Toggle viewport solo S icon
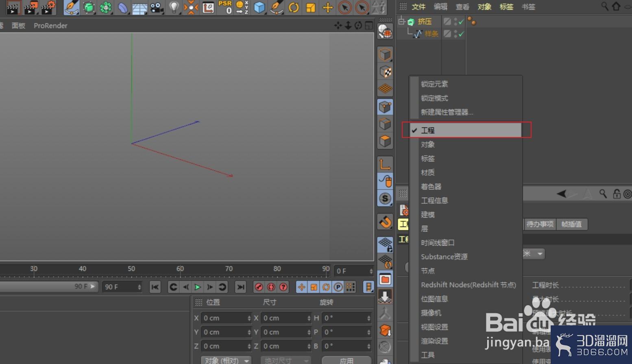 pos(385,198)
